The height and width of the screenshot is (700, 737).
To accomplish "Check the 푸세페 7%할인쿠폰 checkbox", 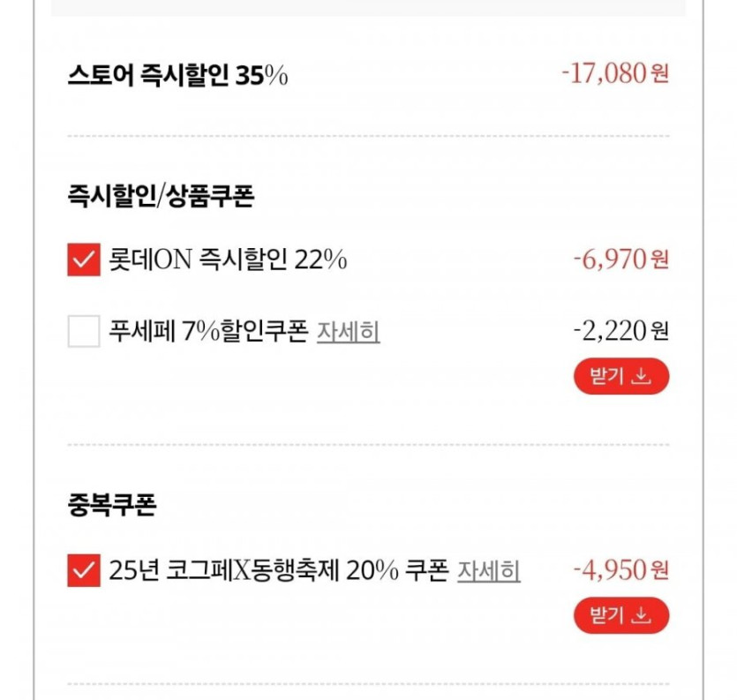I will (x=84, y=332).
